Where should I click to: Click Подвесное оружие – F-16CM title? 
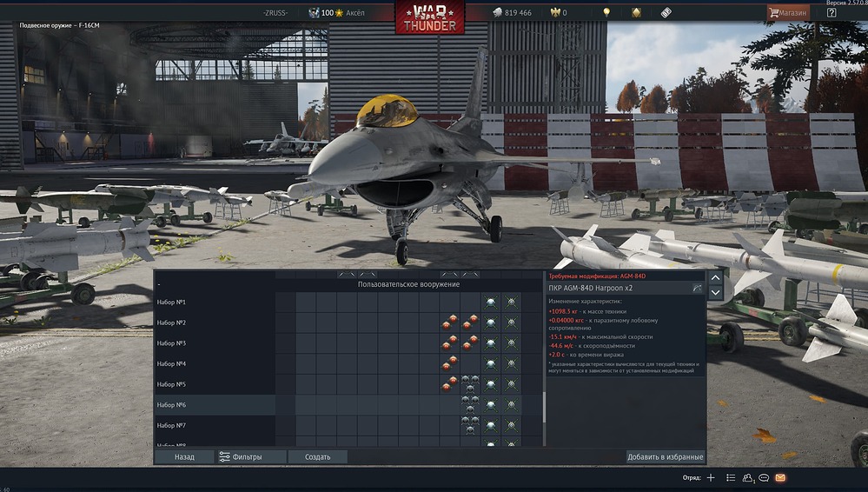point(59,25)
